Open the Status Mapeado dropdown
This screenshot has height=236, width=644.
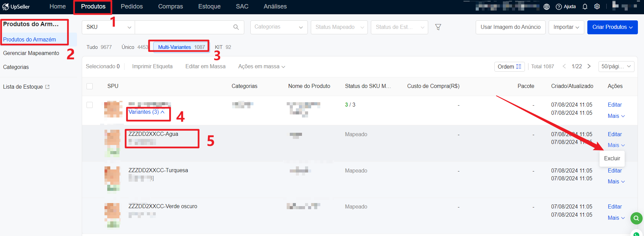[x=339, y=27]
